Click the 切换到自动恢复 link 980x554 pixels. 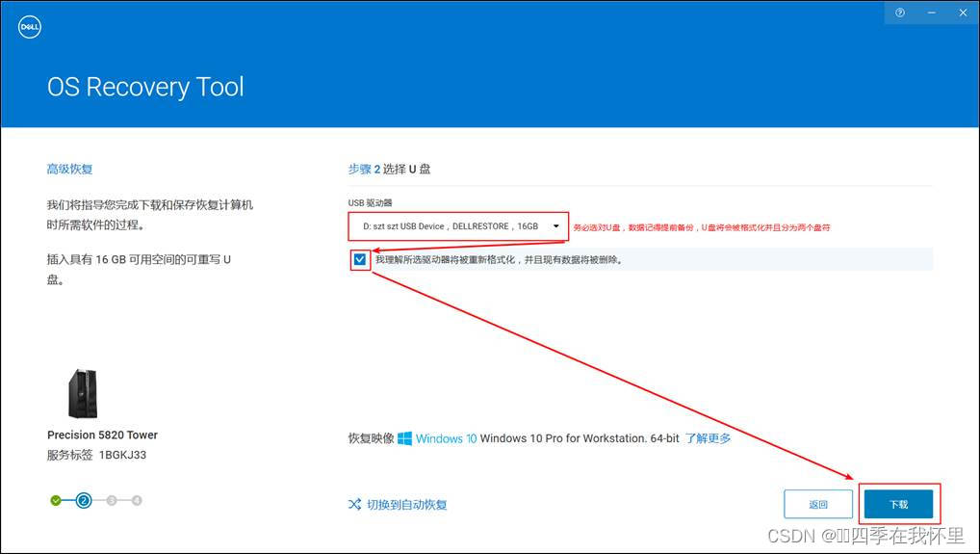(x=407, y=505)
